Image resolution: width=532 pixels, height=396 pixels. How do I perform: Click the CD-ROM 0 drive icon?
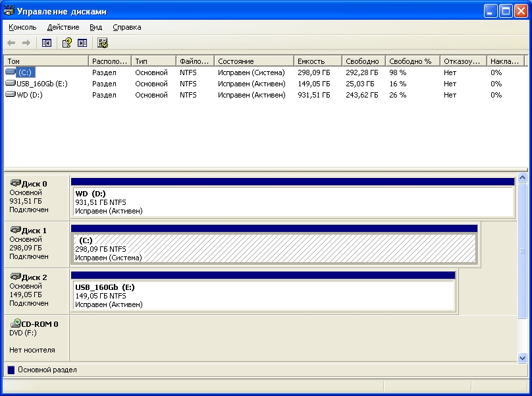(15, 323)
